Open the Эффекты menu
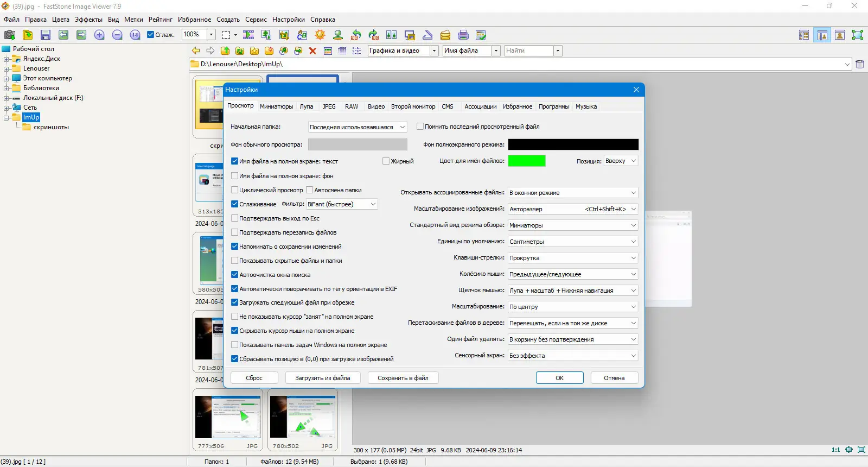868x467 pixels. click(x=88, y=20)
